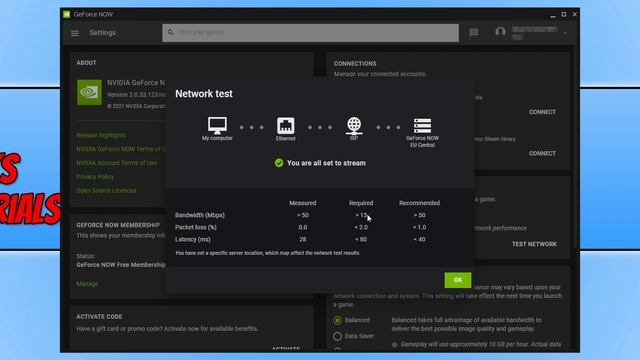Open the Privacy Policy link

[95, 177]
